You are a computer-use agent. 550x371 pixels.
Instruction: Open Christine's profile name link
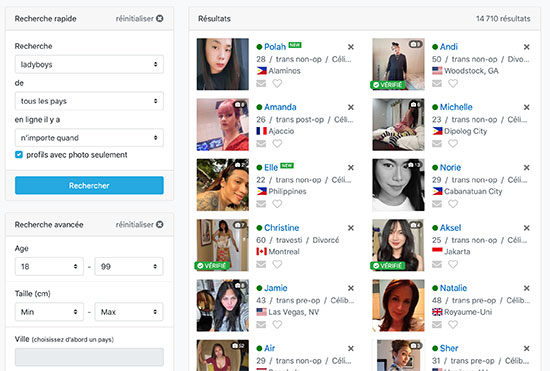[x=282, y=228]
